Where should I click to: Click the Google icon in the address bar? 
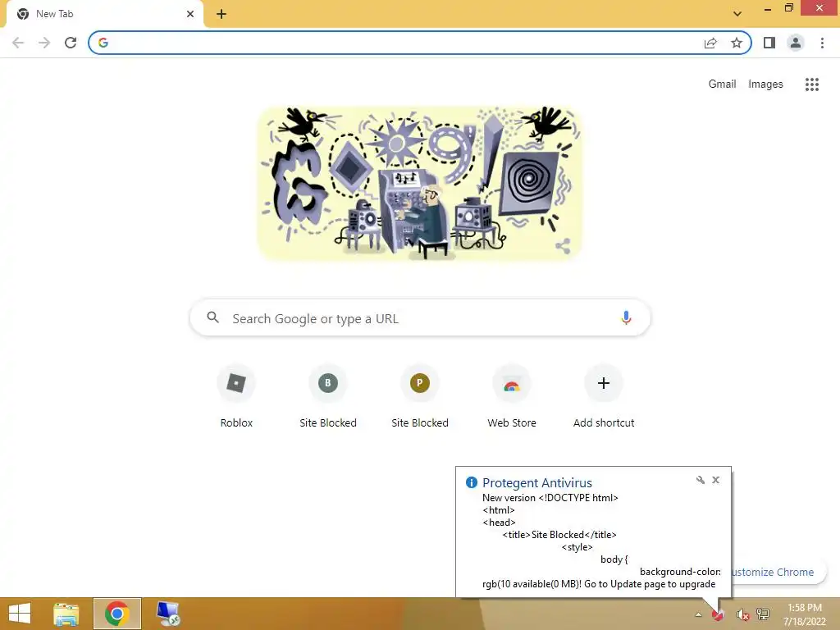point(103,43)
